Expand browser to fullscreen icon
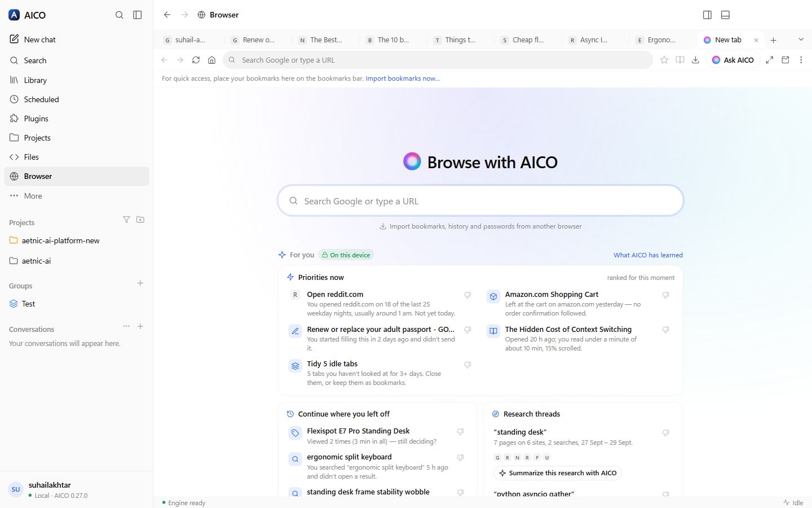The width and height of the screenshot is (812, 508). click(769, 60)
